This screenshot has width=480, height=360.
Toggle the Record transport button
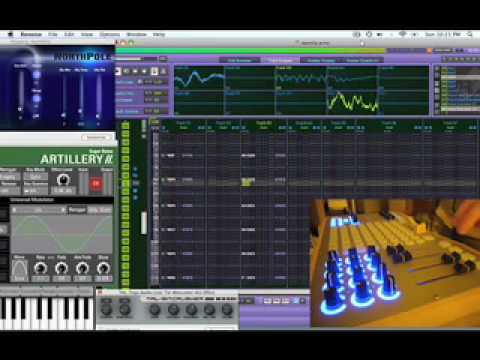click(x=145, y=71)
